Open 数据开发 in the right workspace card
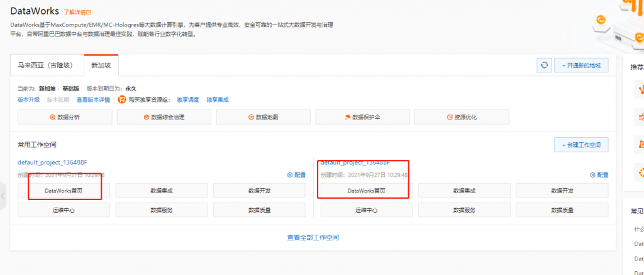The height and width of the screenshot is (275, 644). coord(562,191)
